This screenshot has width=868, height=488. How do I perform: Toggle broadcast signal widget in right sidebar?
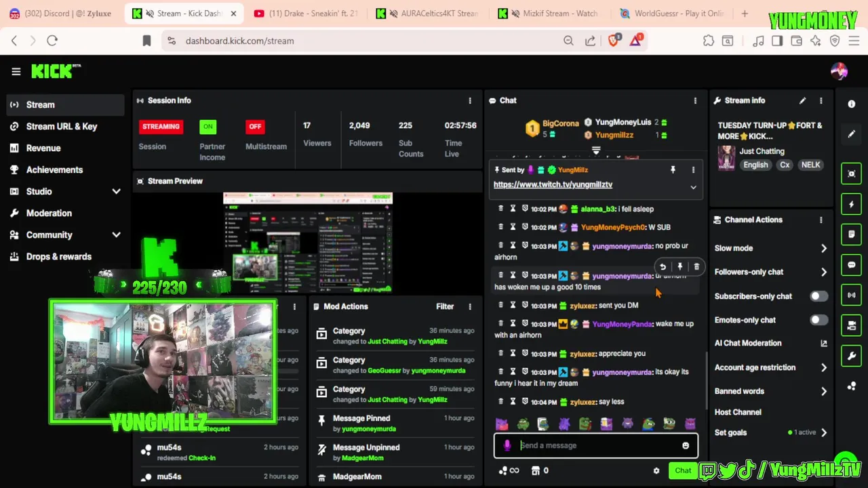(x=852, y=296)
